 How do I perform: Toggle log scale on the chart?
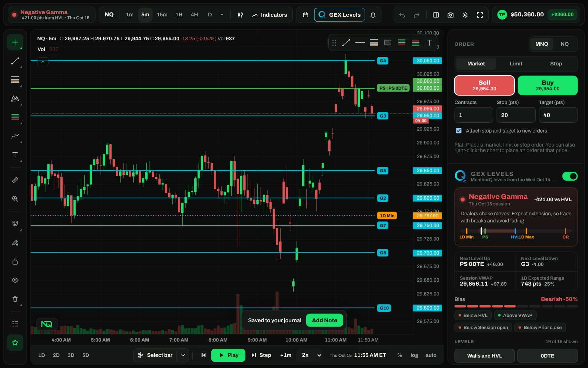[x=414, y=355]
